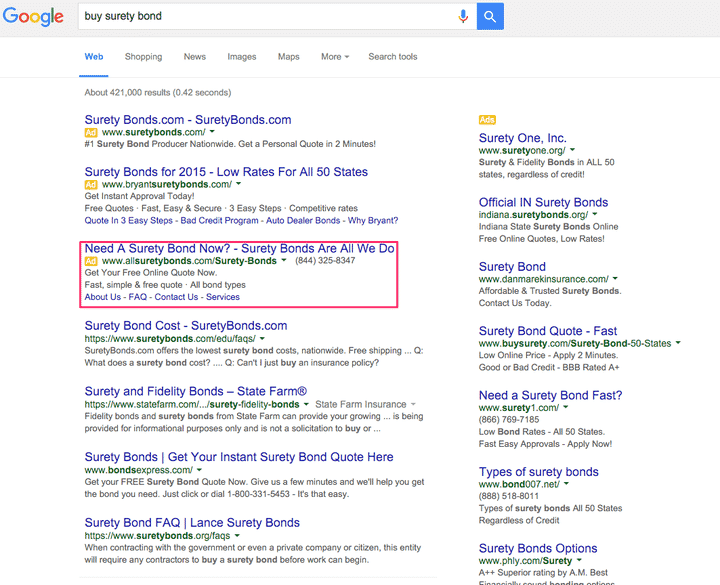The height and width of the screenshot is (585, 720).
Task: Open 'Surety Bonds for 2015 - Low Rates' ad
Action: tap(226, 172)
